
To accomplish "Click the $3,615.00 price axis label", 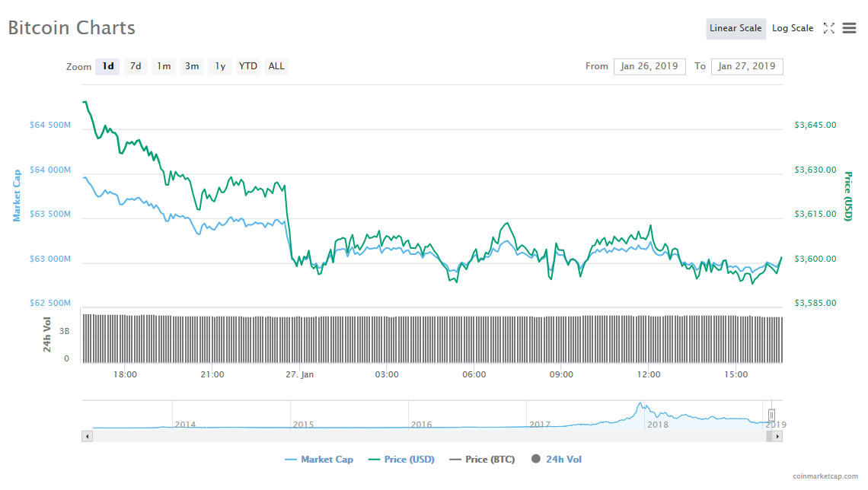I will tap(815, 214).
